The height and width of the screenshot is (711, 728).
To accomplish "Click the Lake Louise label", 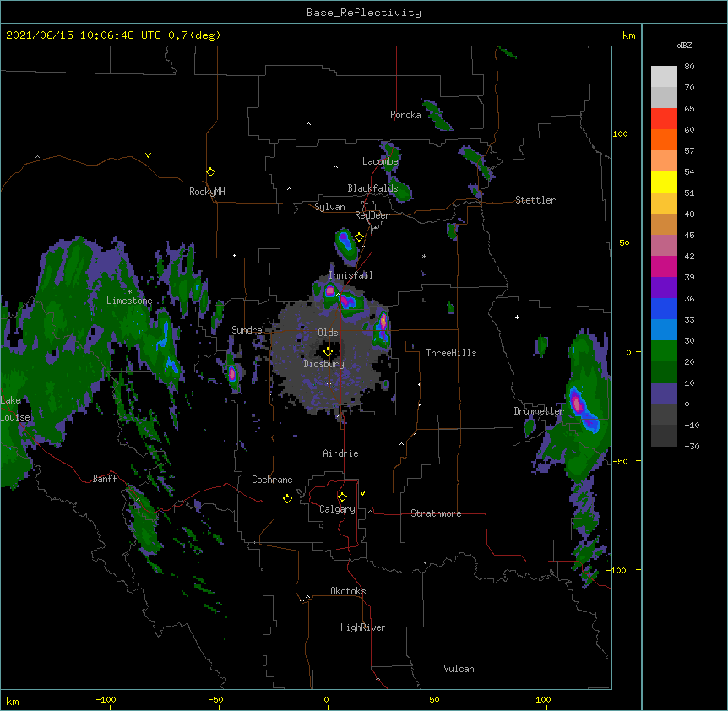I will 15,409.
